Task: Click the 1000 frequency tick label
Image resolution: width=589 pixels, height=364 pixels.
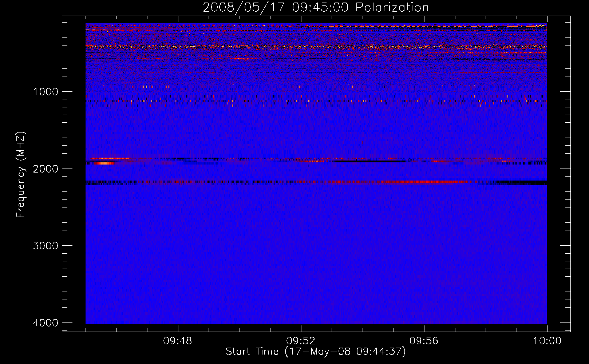Action: pyautogui.click(x=46, y=91)
